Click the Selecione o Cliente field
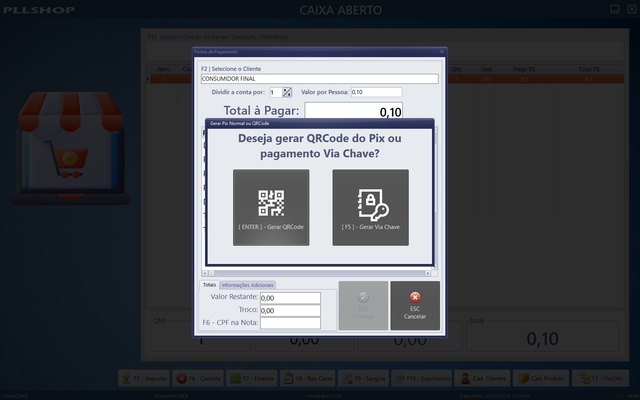 (320, 79)
